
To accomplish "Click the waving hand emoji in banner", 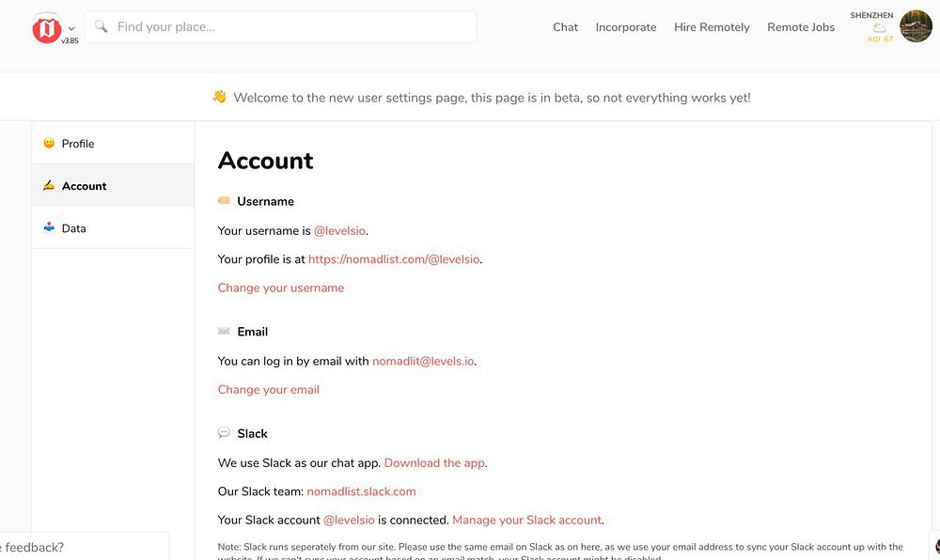I will [x=219, y=97].
